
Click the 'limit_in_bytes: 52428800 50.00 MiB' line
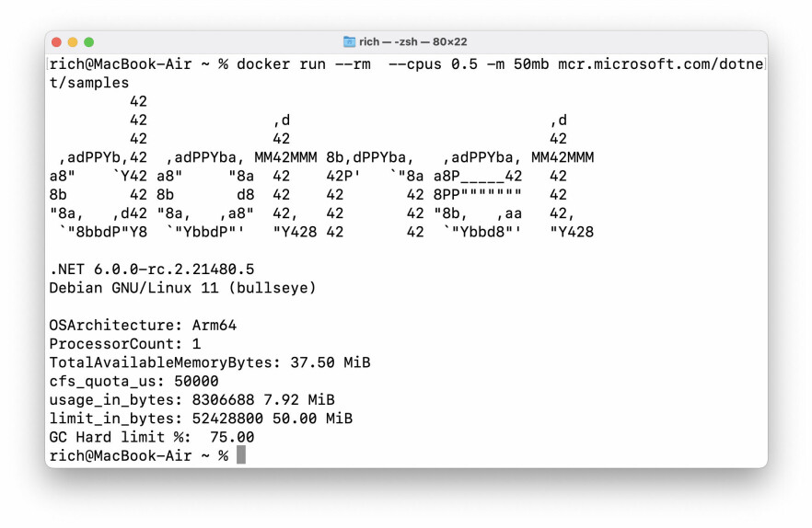(x=201, y=419)
